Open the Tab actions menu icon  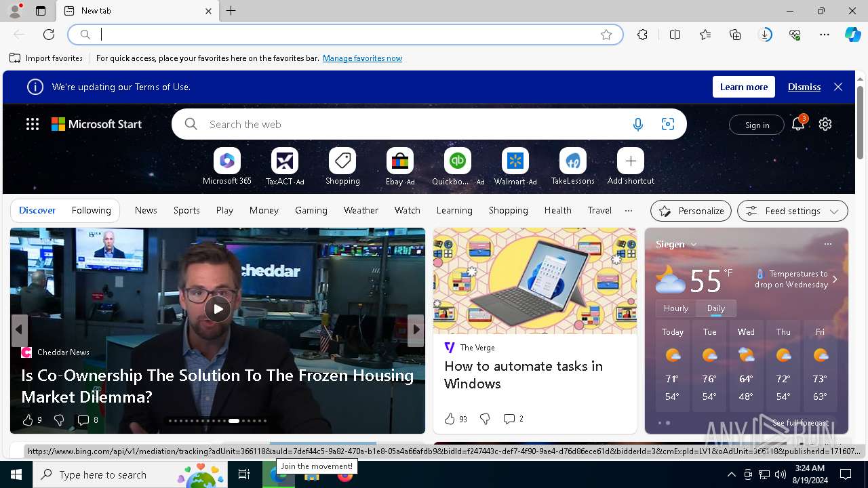(41, 11)
